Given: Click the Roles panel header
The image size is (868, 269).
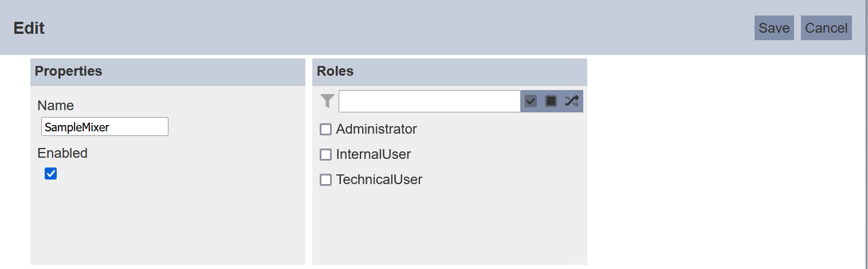Looking at the screenshot, I should (450, 72).
